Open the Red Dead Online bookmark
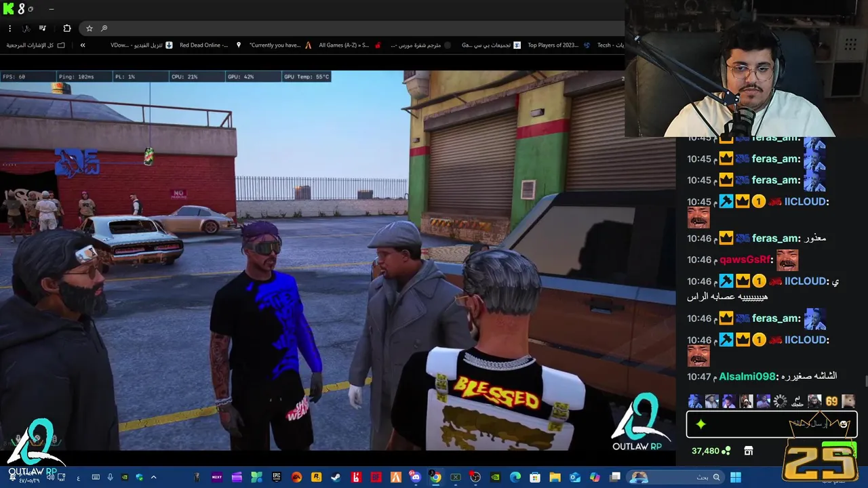Image resolution: width=868 pixels, height=488 pixels. point(210,45)
